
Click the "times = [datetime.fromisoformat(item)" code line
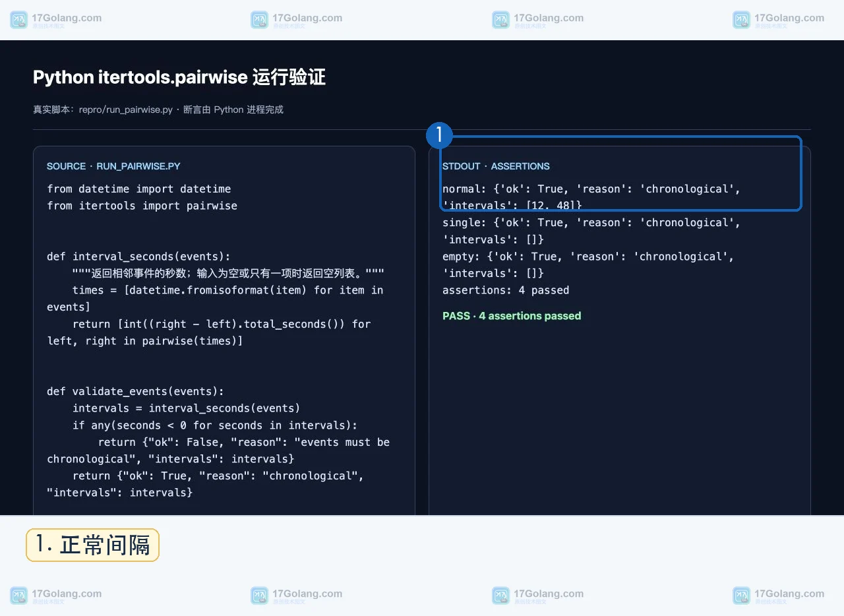click(x=227, y=290)
